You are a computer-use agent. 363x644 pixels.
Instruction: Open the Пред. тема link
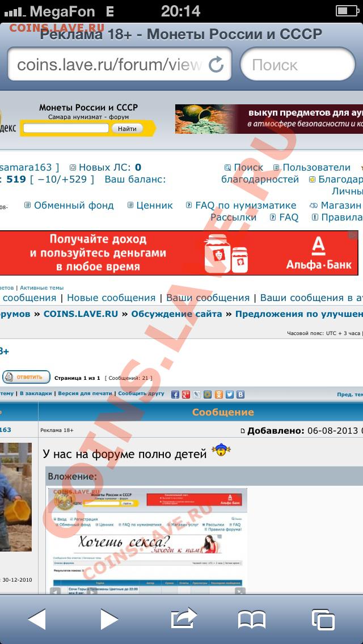point(350,395)
